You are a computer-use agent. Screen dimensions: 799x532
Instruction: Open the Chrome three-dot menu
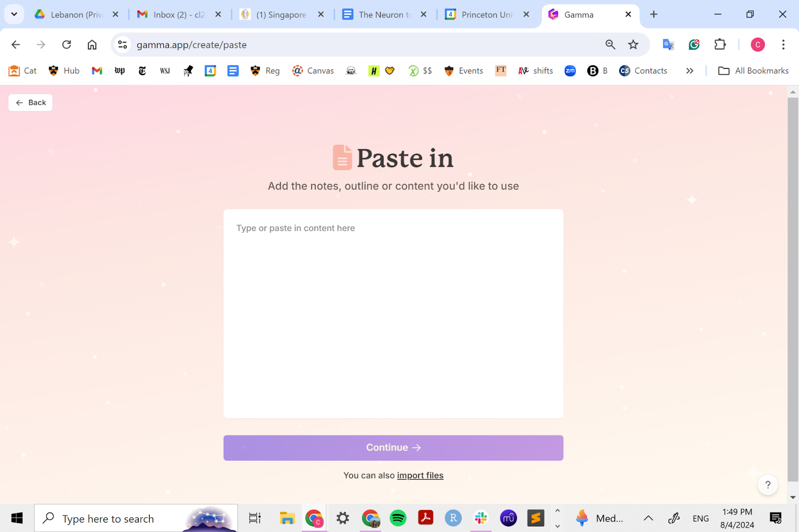tap(783, 45)
